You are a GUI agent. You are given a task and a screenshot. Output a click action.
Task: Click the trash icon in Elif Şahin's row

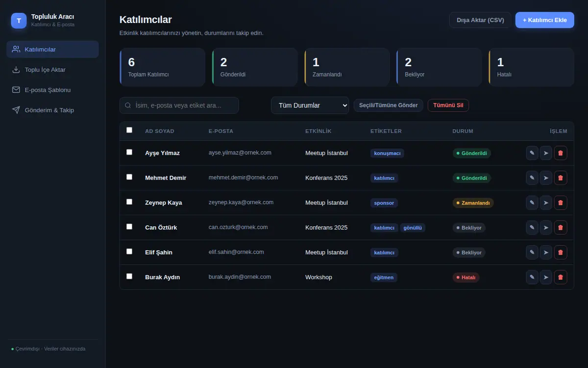tap(561, 252)
